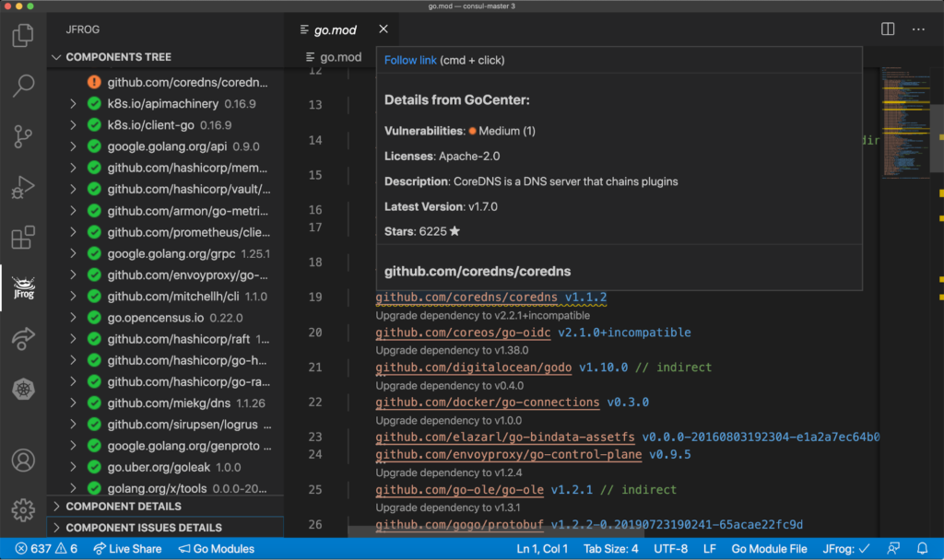Open the Run and Debug view
The height and width of the screenshot is (560, 944).
23,188
